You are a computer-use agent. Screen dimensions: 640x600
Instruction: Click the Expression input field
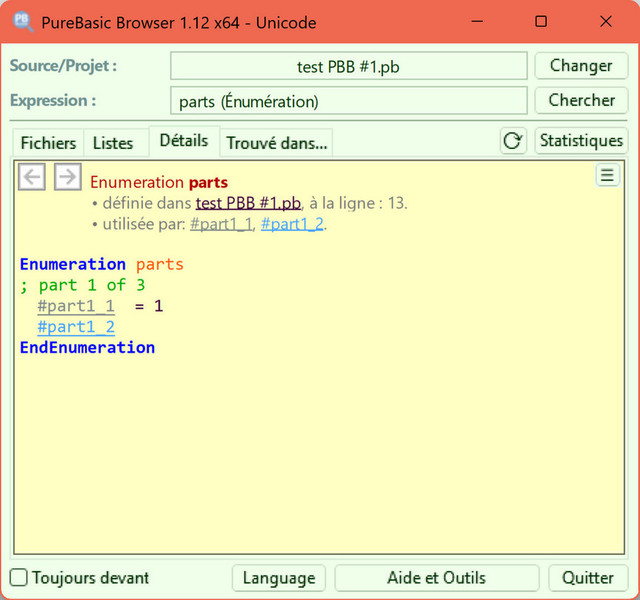pyautogui.click(x=349, y=100)
